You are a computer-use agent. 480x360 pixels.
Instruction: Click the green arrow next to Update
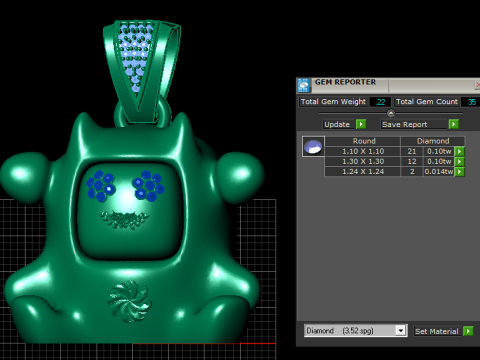coord(361,124)
